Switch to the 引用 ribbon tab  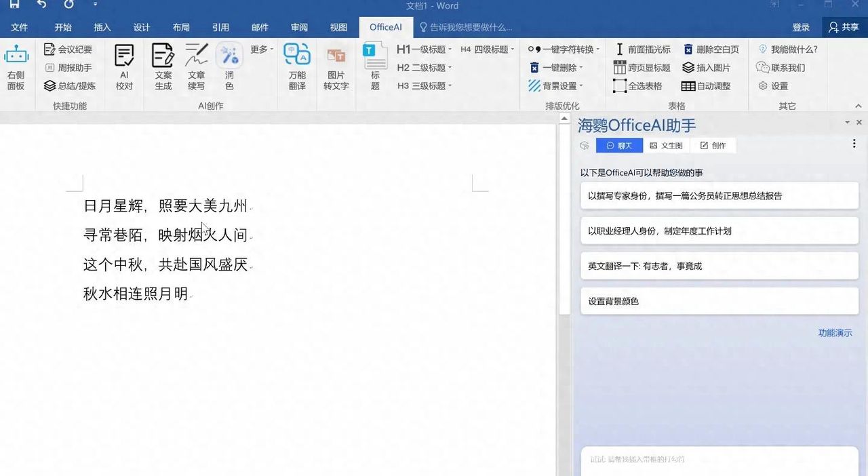[220, 27]
